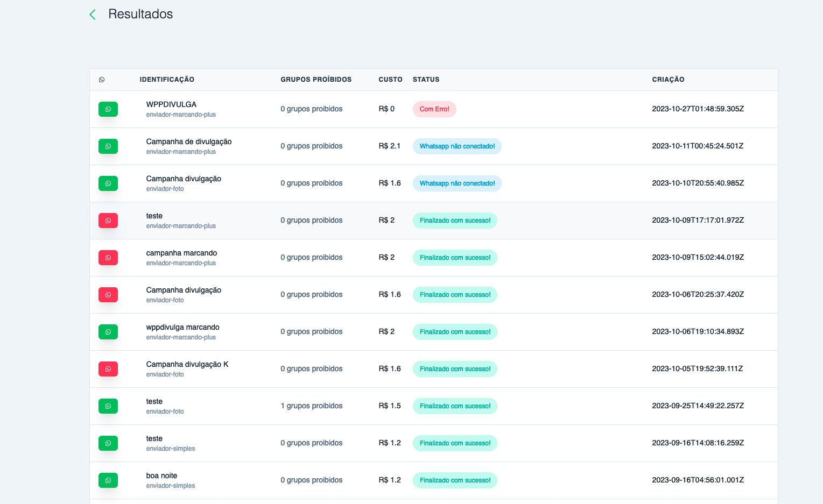This screenshot has width=823, height=504.
Task: Click Whatsapp não conectado! badge dated 2023-10-11
Action: [x=457, y=146]
